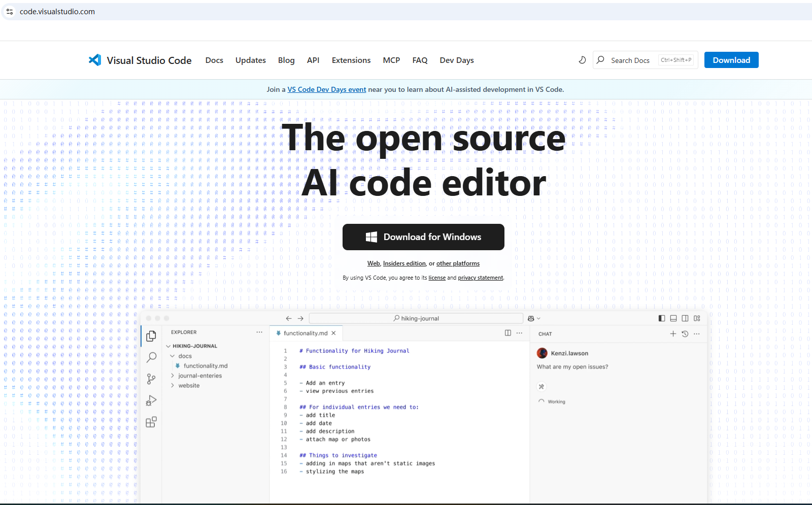The width and height of the screenshot is (812, 505).
Task: Click the hiking-journal command center search box
Action: [416, 318]
